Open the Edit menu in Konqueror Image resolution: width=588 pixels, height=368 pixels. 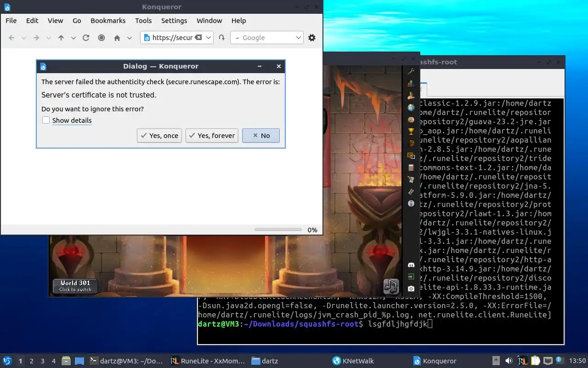tap(32, 21)
